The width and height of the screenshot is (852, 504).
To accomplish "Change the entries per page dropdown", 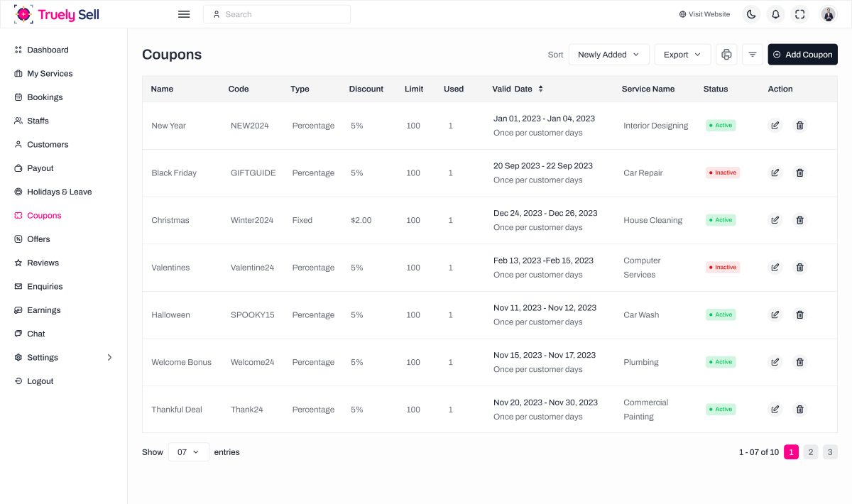I will pyautogui.click(x=188, y=452).
